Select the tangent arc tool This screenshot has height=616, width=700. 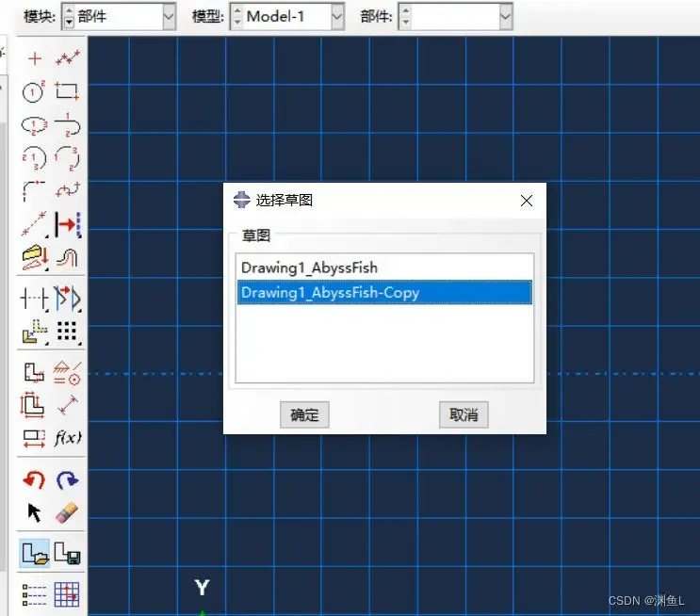click(68, 125)
